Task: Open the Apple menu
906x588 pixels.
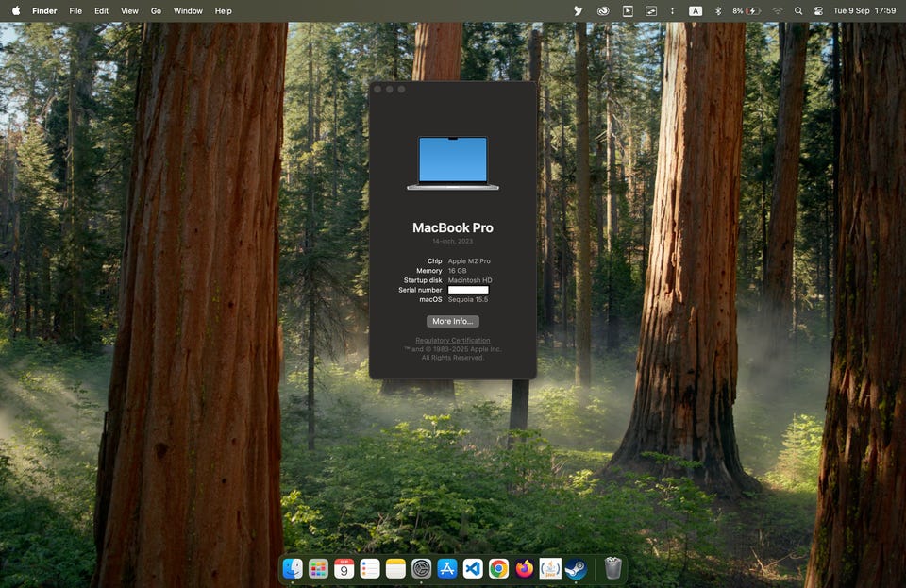Action: click(x=16, y=10)
